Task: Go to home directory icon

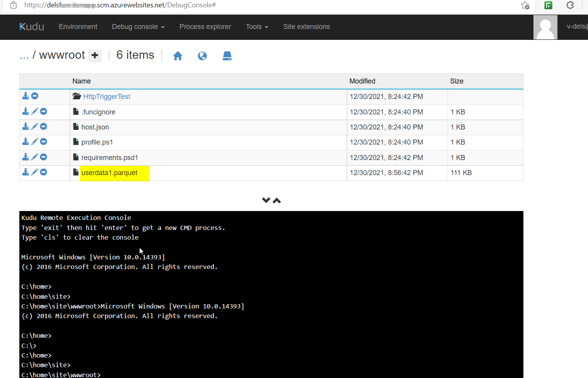Action: click(178, 56)
